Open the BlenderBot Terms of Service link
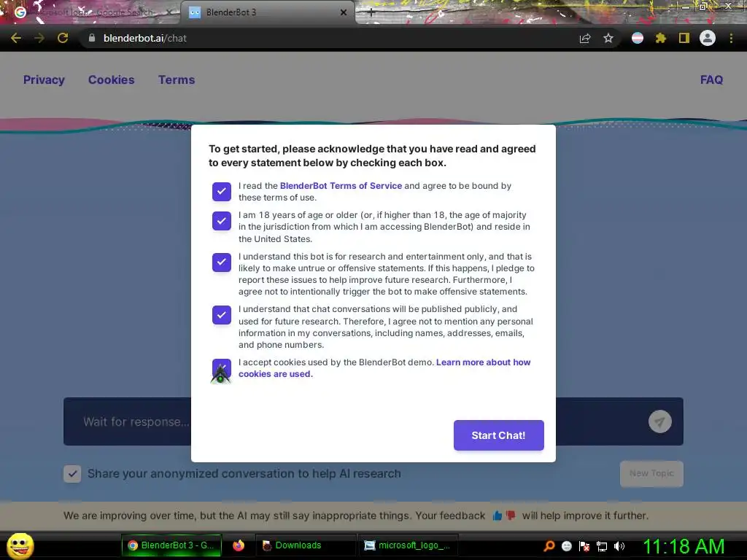 pyautogui.click(x=341, y=186)
